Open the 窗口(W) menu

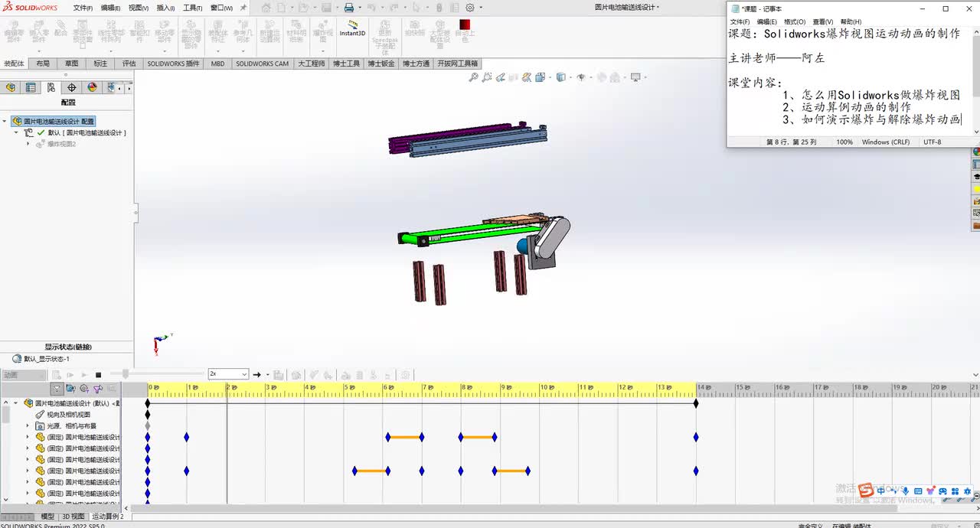(x=221, y=8)
